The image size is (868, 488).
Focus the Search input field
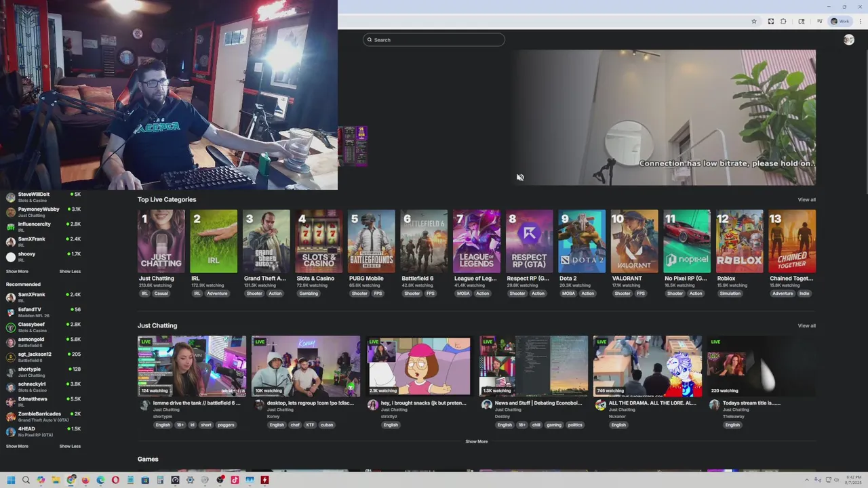[434, 40]
